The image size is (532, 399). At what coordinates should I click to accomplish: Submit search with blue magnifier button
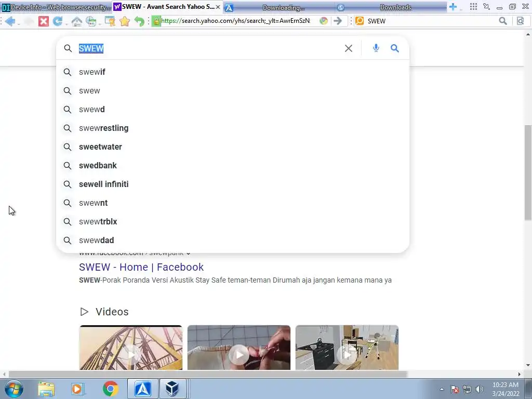coord(395,48)
